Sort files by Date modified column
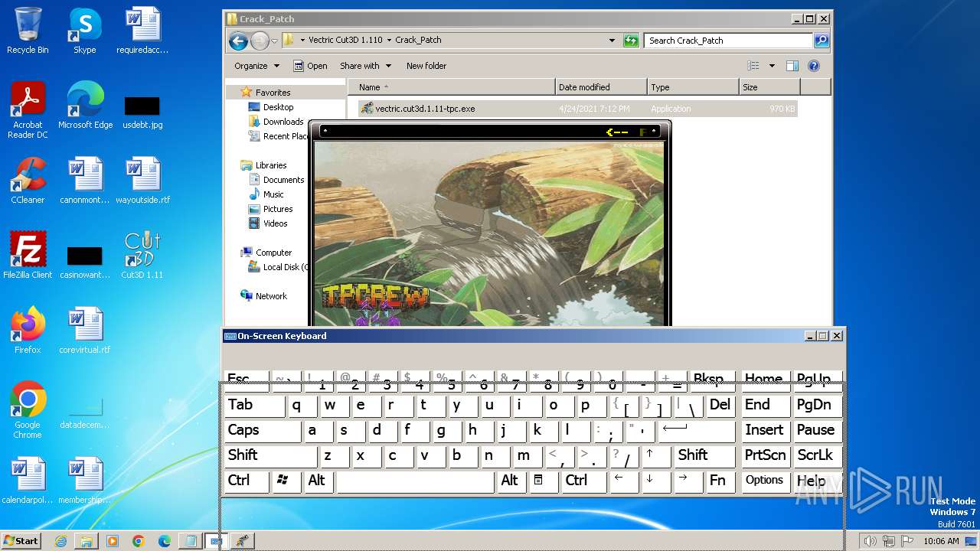This screenshot has width=980, height=551. [x=601, y=87]
